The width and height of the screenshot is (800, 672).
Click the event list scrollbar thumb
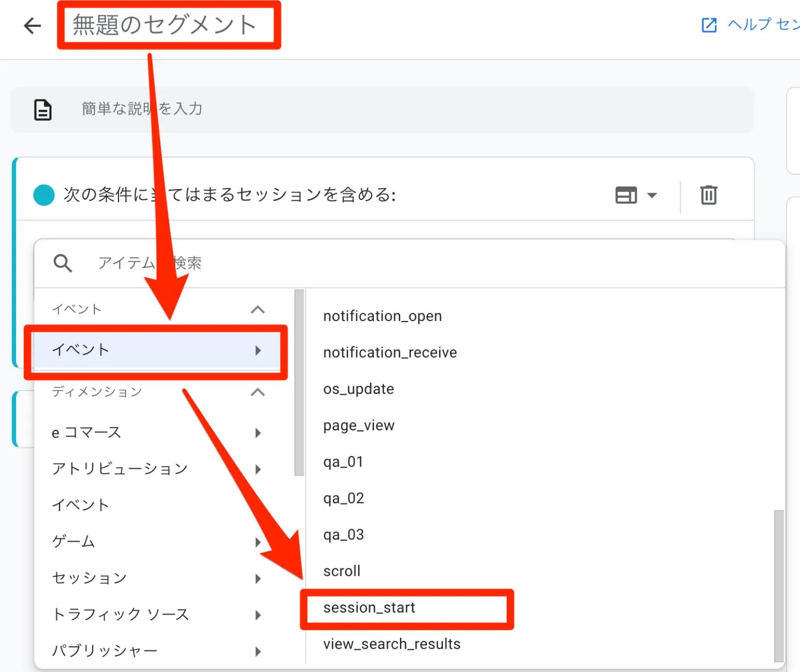click(779, 586)
